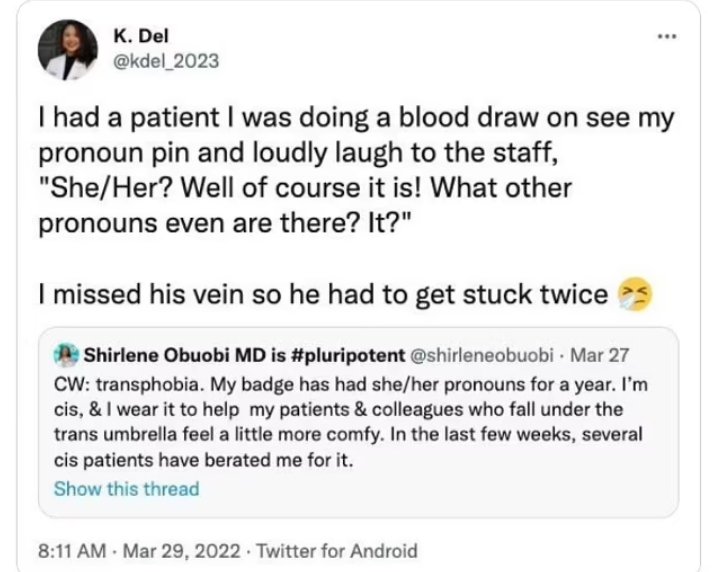Click Show this thread link
This screenshot has height=572, width=720.
pos(126,489)
